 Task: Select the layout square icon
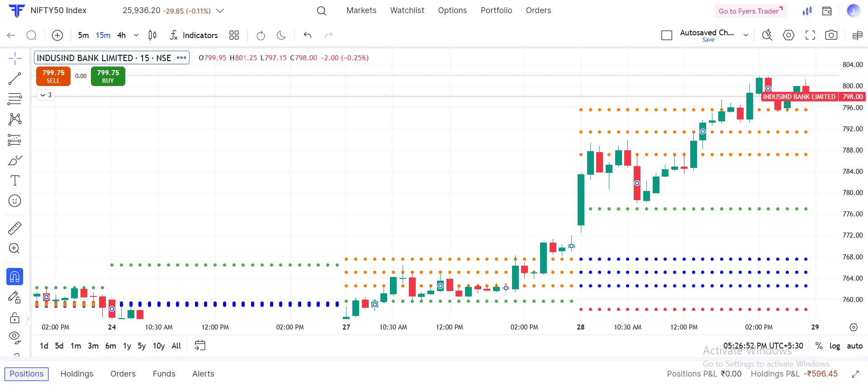click(x=667, y=35)
